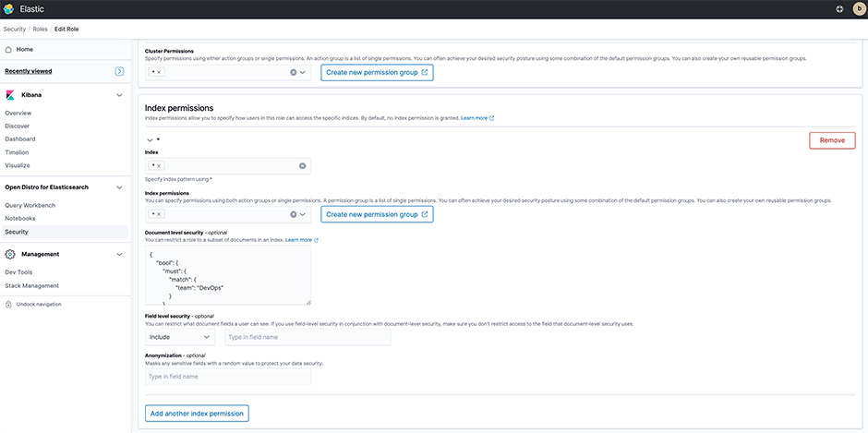This screenshot has height=433, width=868.
Task: Click the Undock navigation lock icon
Action: point(8,304)
